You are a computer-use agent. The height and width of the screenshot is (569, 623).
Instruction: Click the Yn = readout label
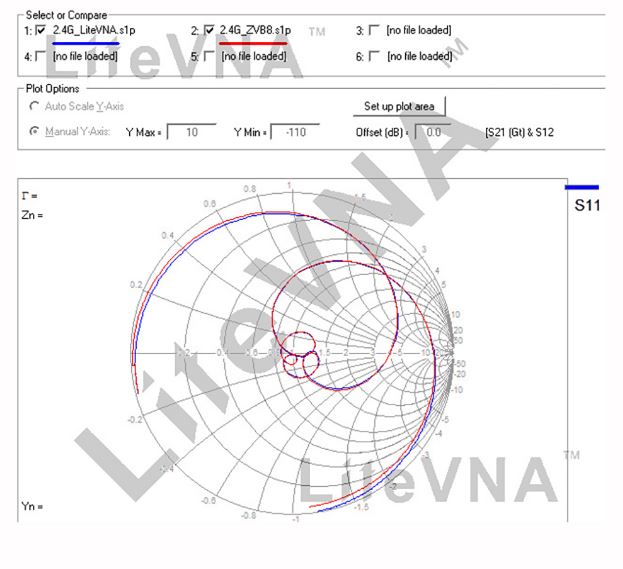pos(32,506)
